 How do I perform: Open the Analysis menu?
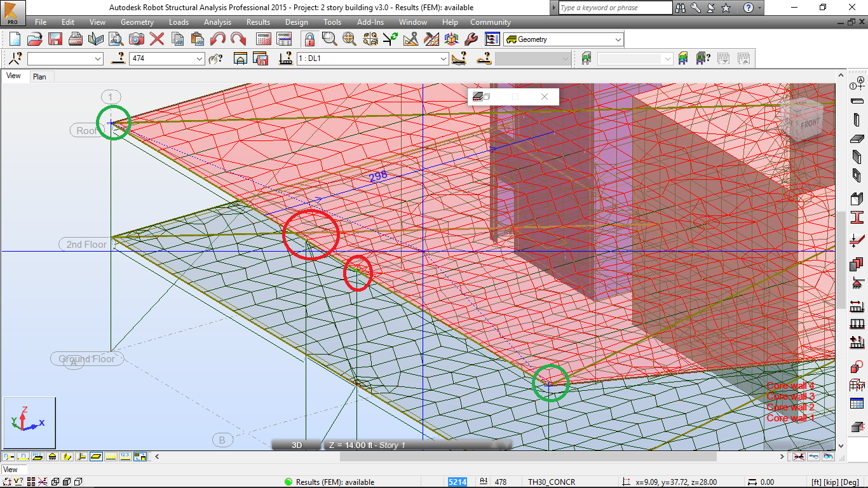[x=217, y=22]
